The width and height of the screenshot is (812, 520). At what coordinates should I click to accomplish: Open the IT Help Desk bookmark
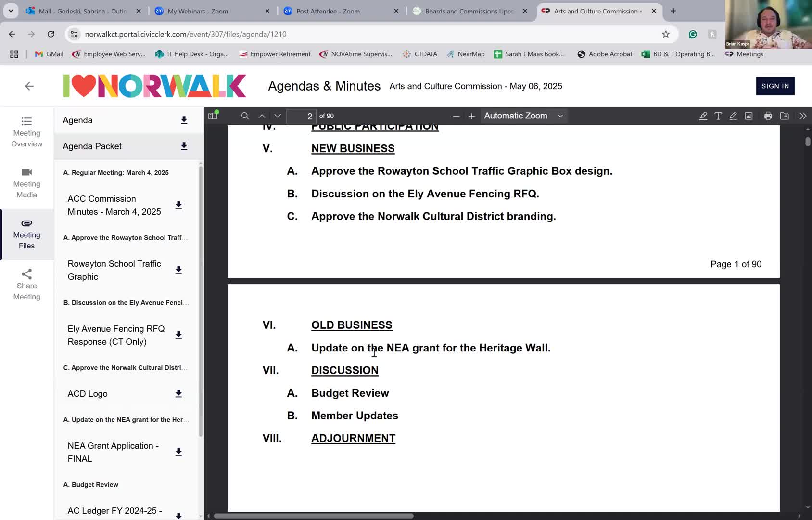click(x=192, y=54)
